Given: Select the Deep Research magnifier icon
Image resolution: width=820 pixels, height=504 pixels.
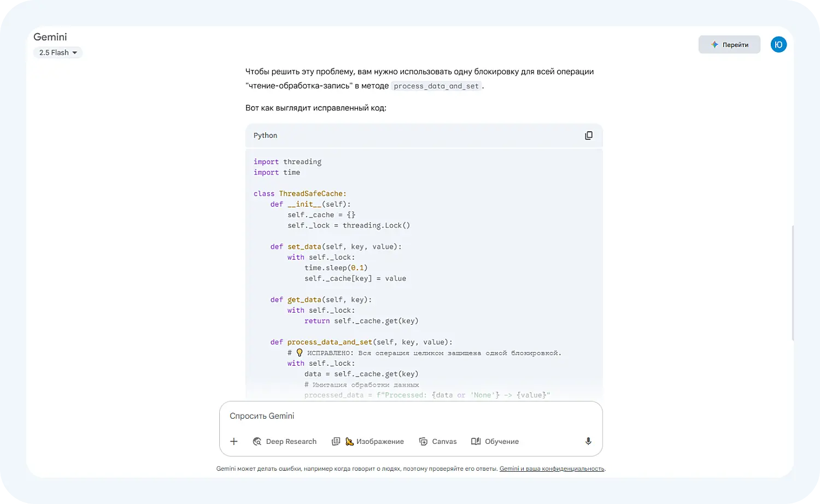Looking at the screenshot, I should [x=257, y=441].
